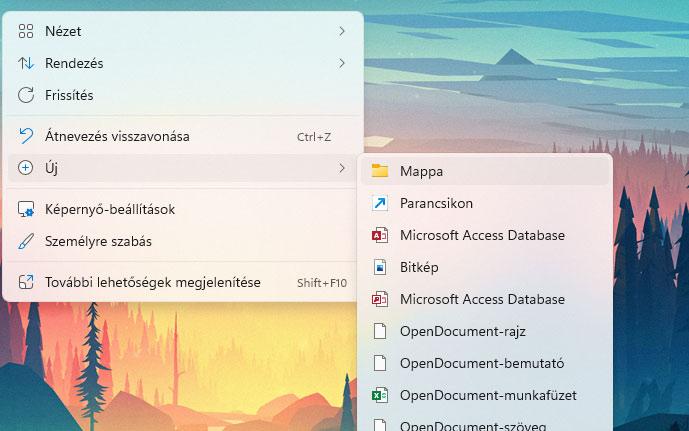This screenshot has width=689, height=431.
Task: Click the shortcut arrow icon for Parancsikon
Action: pos(379,203)
